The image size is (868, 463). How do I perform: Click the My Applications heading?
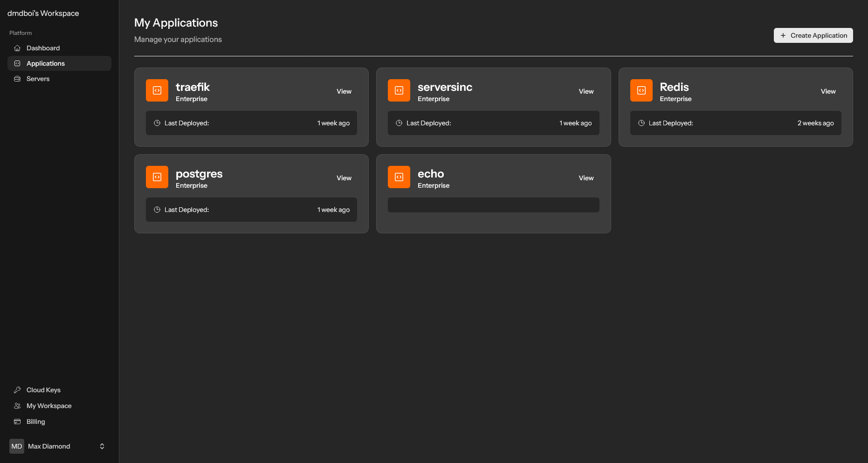pos(176,23)
